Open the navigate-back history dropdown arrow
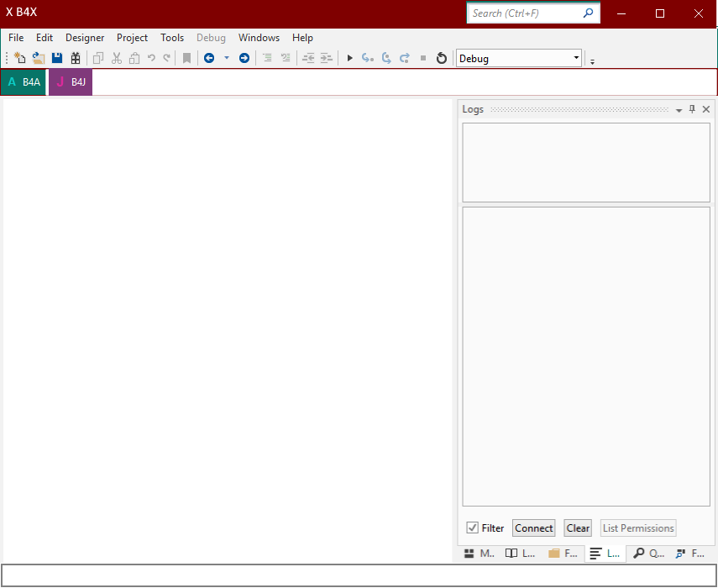The image size is (718, 588). coord(225,58)
